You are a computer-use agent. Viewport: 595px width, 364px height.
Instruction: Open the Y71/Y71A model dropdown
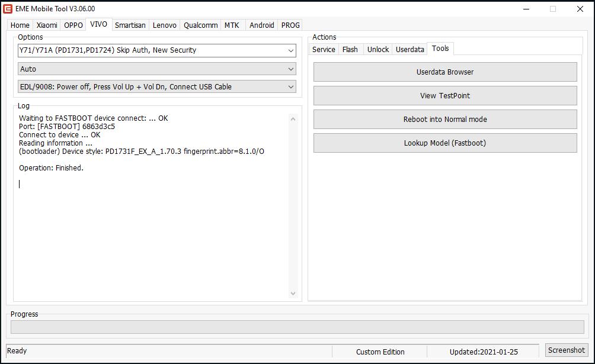point(156,50)
